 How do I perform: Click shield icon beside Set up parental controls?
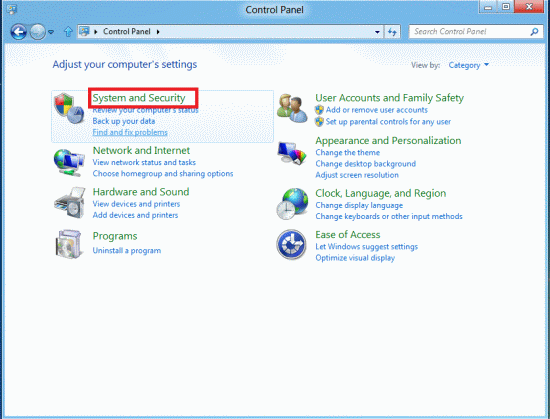click(319, 122)
